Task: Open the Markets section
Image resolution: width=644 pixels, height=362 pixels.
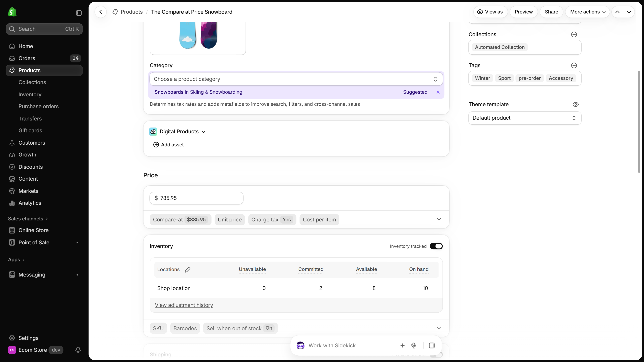Action: pos(44,191)
